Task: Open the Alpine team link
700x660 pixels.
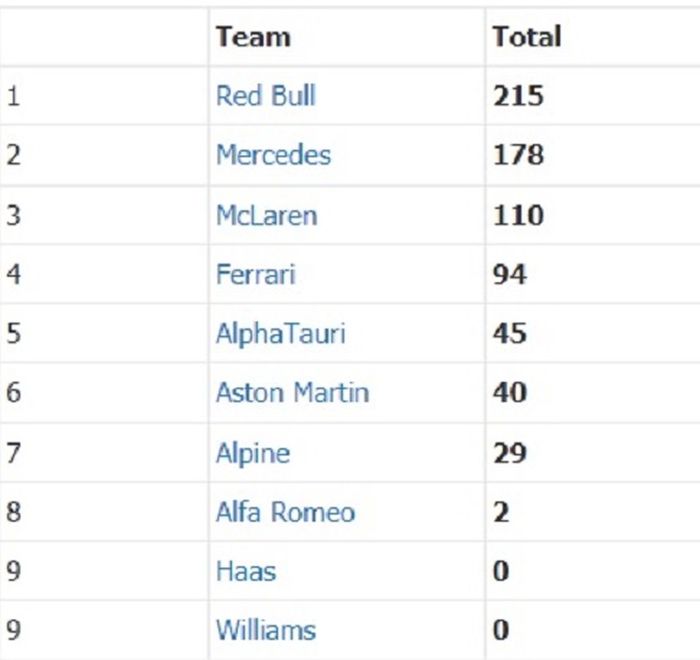Action: pyautogui.click(x=253, y=453)
